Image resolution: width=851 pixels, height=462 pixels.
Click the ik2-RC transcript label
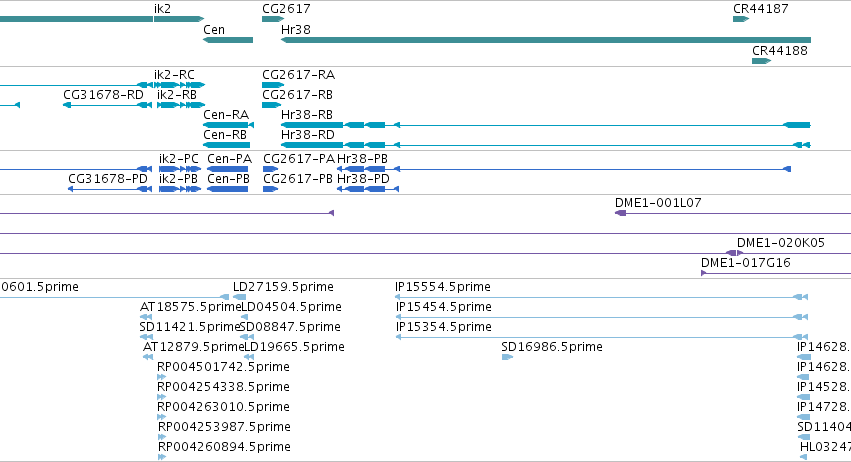point(174,75)
